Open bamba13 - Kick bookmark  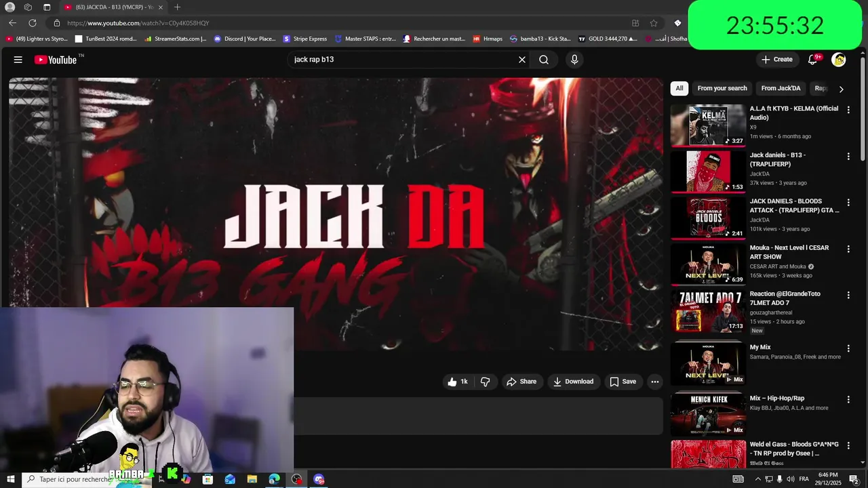540,39
